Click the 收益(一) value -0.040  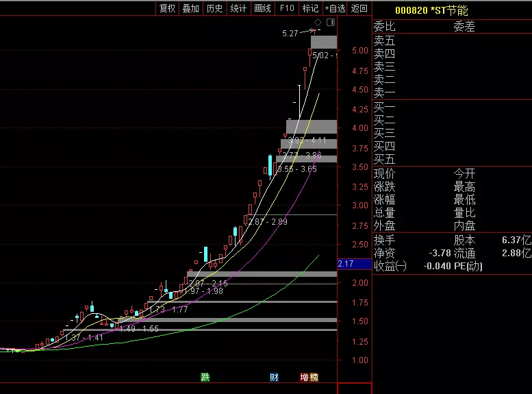pyautogui.click(x=438, y=266)
